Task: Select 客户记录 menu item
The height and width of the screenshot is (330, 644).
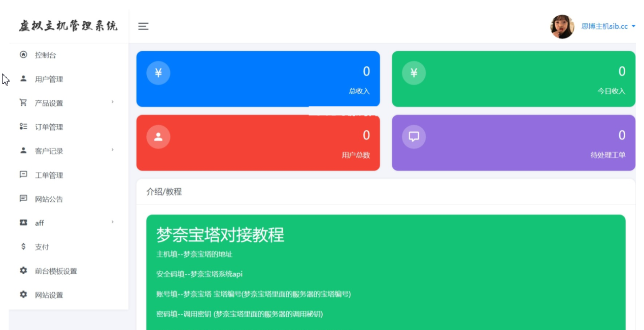Action: (x=49, y=151)
